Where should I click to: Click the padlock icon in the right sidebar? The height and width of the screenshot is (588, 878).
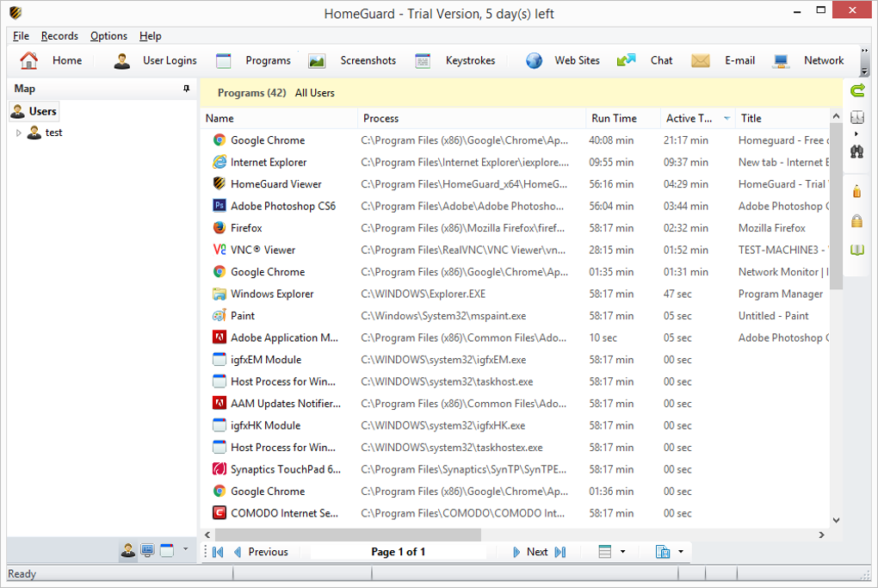click(857, 221)
